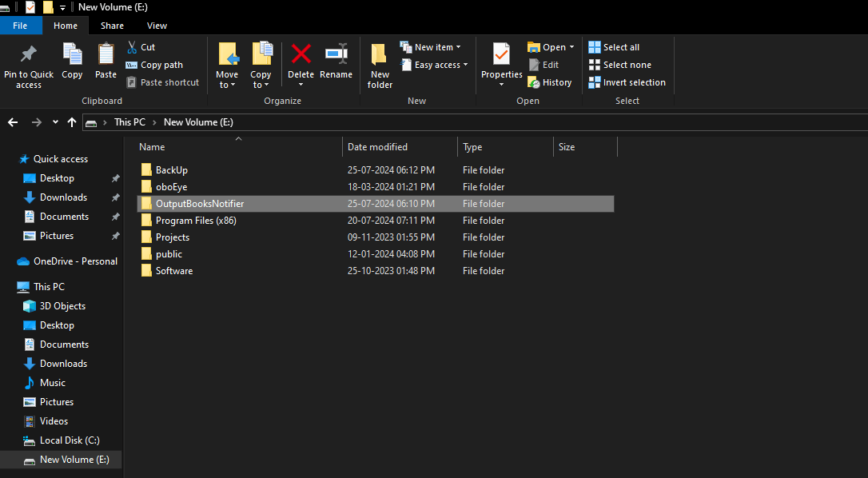Image resolution: width=868 pixels, height=478 pixels.
Task: Click This PC in the address bar
Action: click(129, 121)
